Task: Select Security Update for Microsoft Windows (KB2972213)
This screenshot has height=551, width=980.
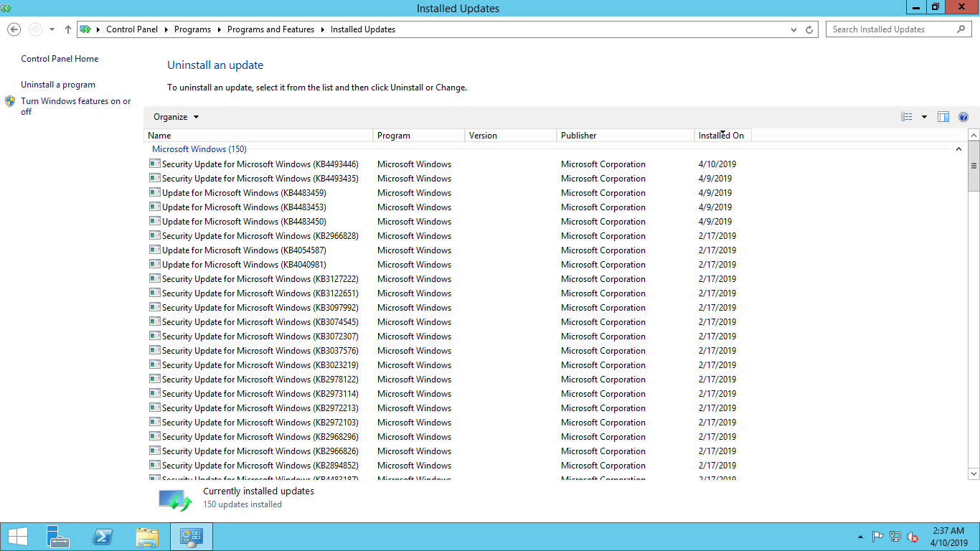Action: point(260,408)
